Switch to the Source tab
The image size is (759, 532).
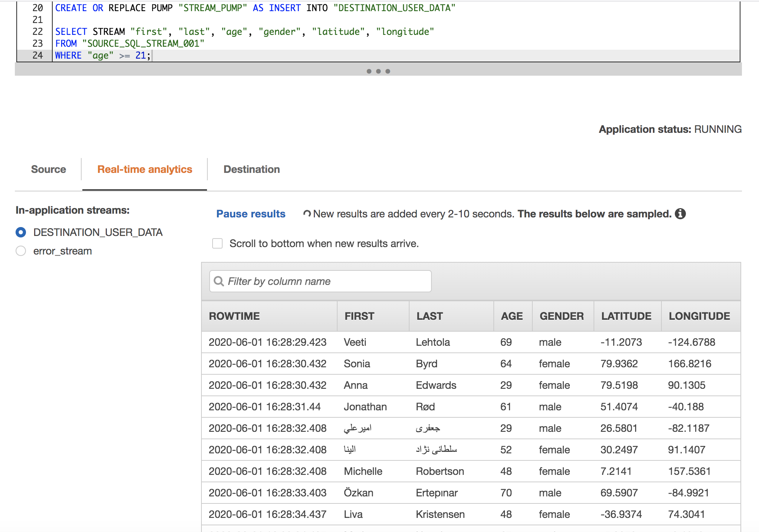click(x=48, y=169)
